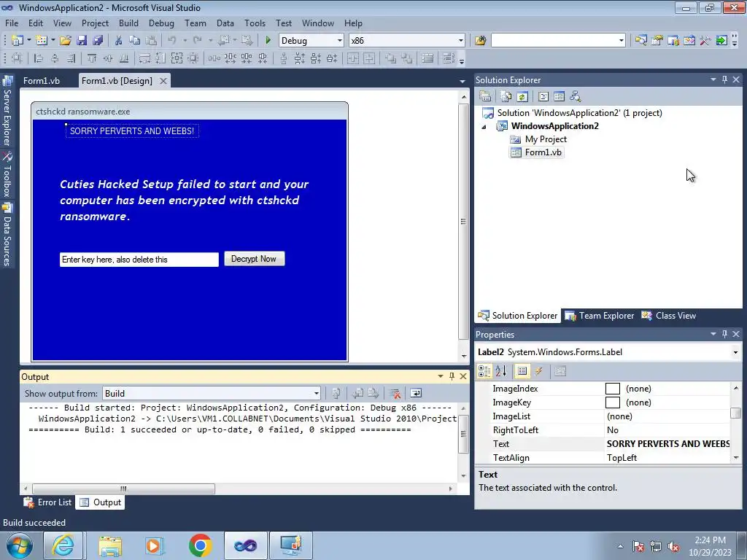Switch to the Form1.vb code tab

42,80
